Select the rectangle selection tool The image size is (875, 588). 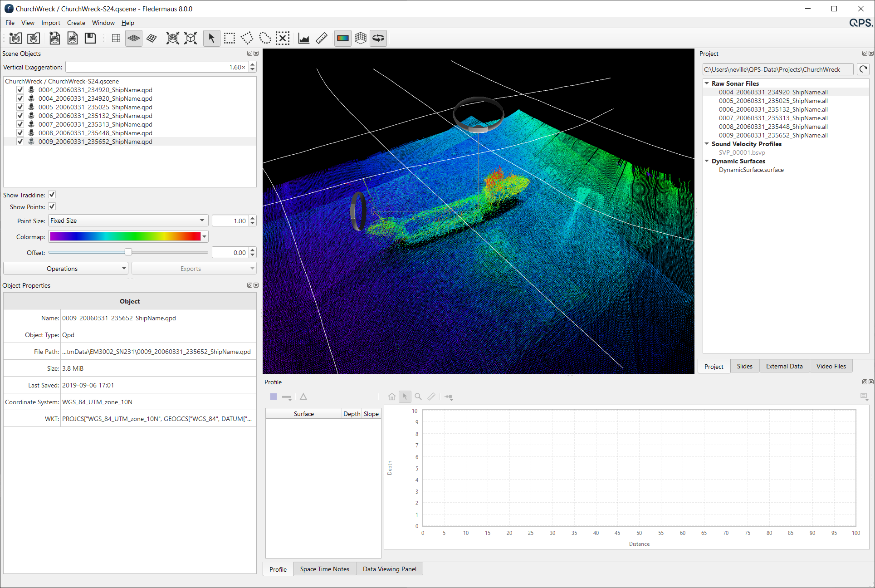coord(230,39)
